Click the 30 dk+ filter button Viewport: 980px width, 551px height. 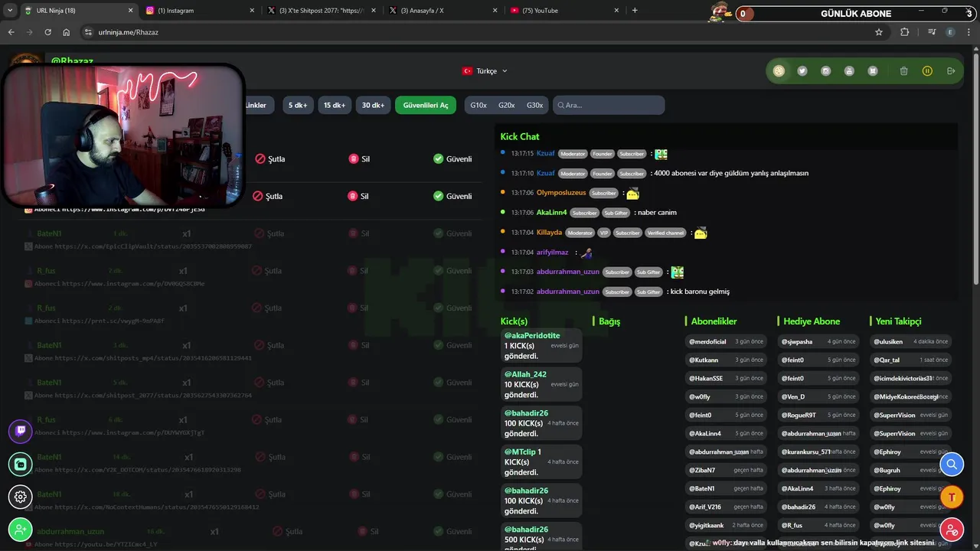point(373,105)
